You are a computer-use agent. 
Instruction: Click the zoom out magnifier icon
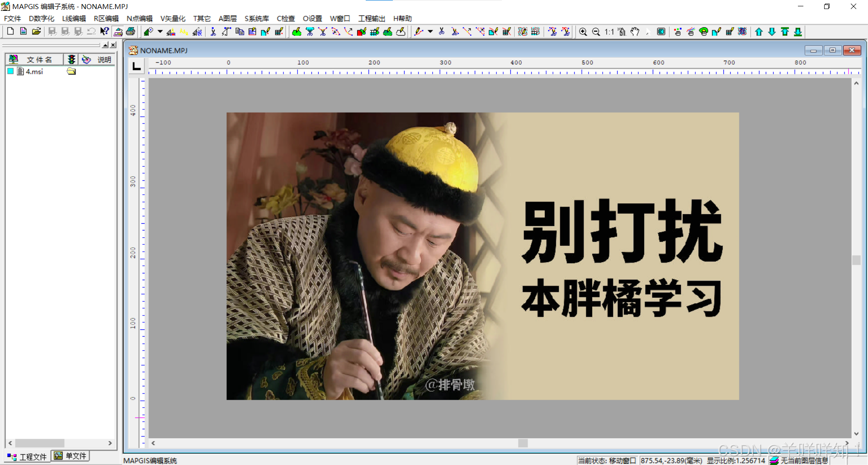[596, 31]
